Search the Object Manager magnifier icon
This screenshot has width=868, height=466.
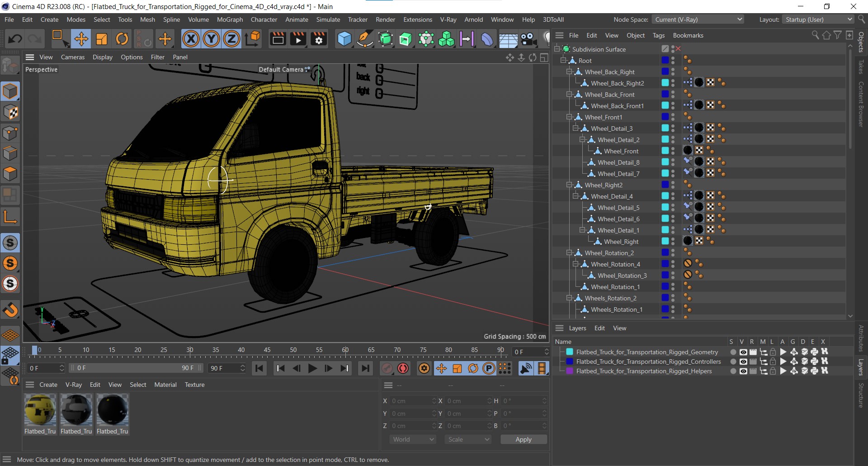(x=815, y=35)
